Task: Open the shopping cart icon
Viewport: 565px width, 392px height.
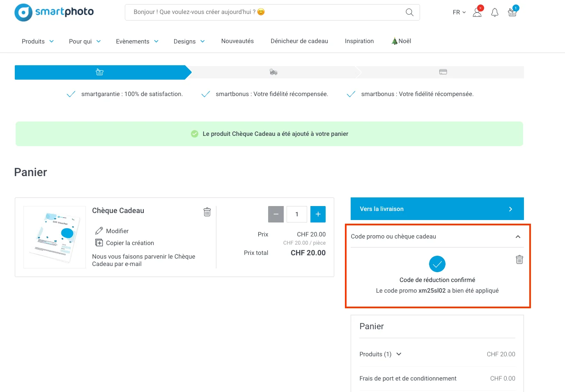Action: tap(512, 12)
